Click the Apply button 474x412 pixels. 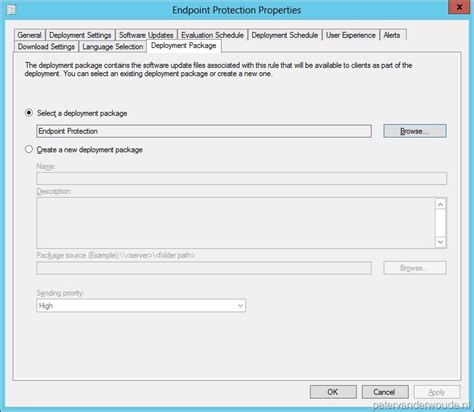[x=437, y=392]
